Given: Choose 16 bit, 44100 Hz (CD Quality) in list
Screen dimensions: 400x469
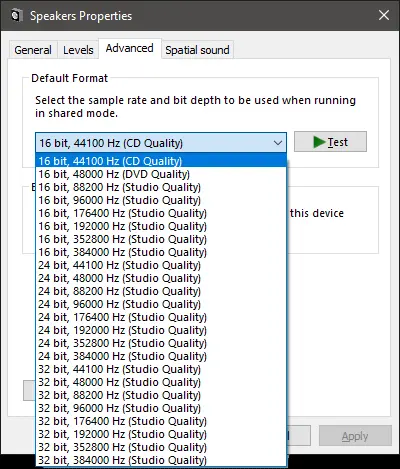Looking at the screenshot, I should coord(161,161).
